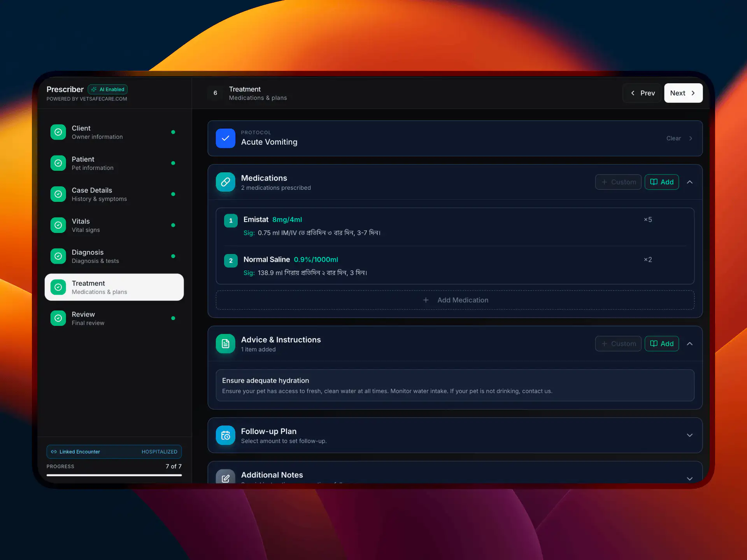747x560 pixels.
Task: Click medication number 2 badge for Normal Saline
Action: click(x=231, y=261)
